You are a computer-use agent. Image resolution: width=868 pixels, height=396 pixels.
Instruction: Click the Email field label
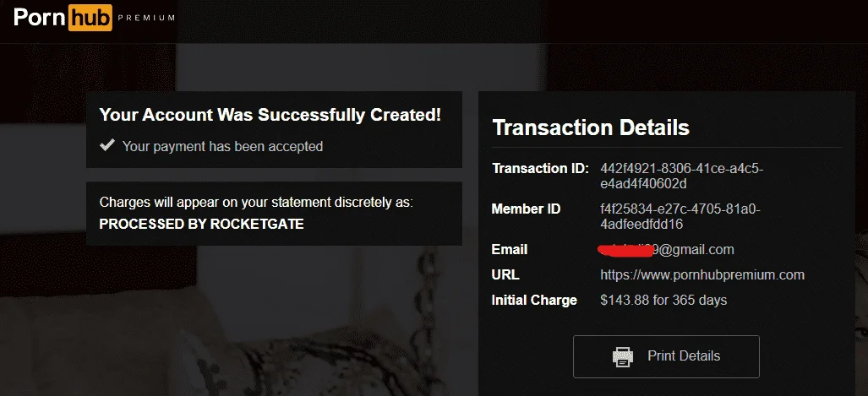point(510,249)
